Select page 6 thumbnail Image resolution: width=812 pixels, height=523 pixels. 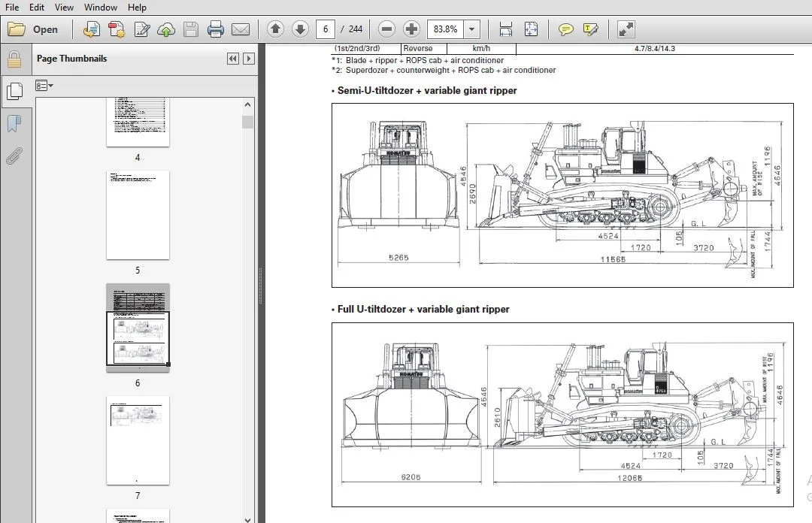138,328
